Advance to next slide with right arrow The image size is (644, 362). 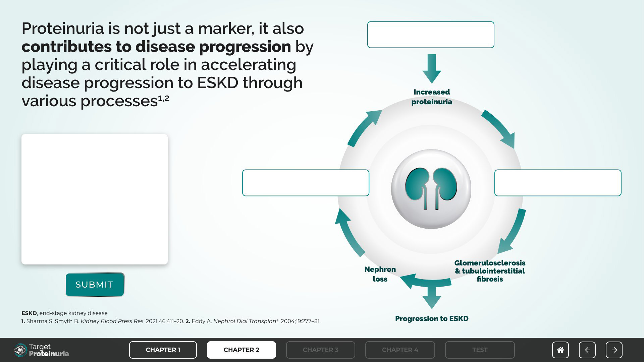click(614, 350)
